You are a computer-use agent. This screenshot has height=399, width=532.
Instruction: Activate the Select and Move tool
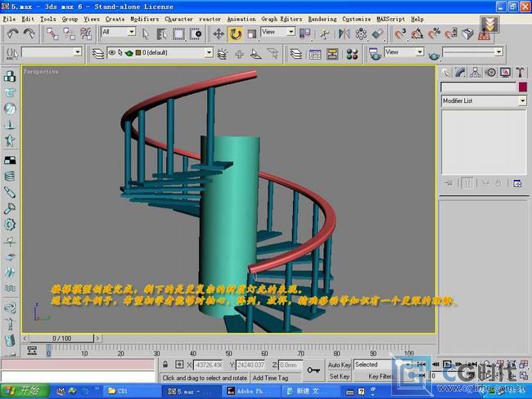click(219, 34)
